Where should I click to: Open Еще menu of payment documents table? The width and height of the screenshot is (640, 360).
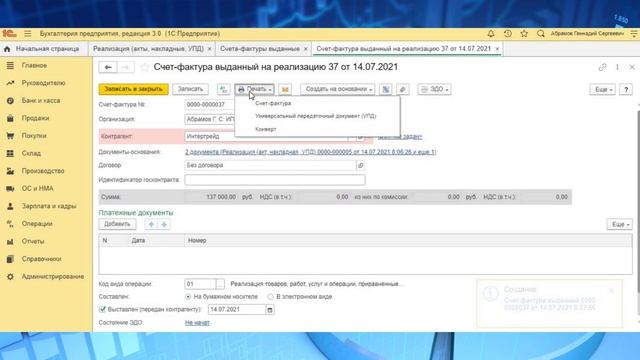(x=620, y=224)
